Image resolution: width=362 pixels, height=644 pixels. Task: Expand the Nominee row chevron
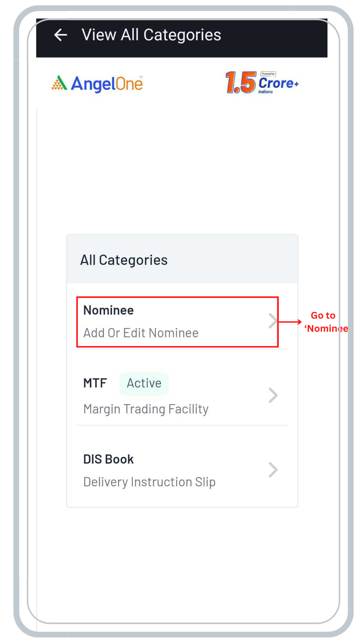tap(273, 321)
